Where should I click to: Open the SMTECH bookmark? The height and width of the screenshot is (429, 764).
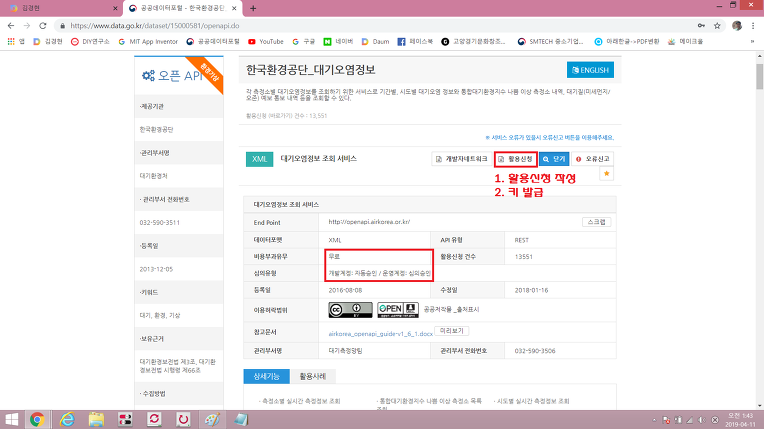pos(551,42)
